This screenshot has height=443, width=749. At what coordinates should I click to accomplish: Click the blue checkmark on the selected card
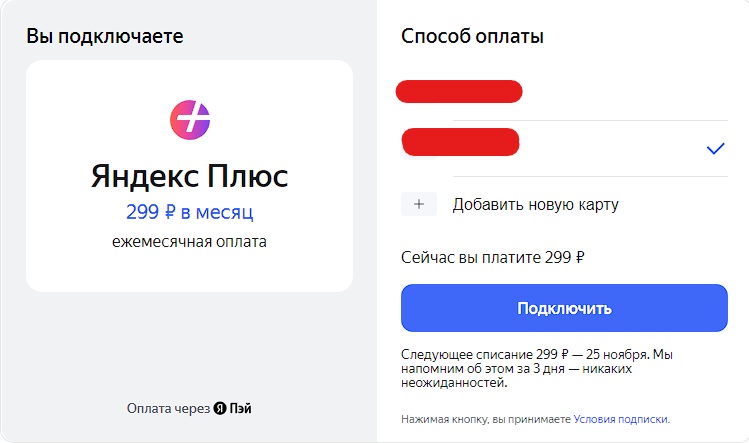coord(715,149)
